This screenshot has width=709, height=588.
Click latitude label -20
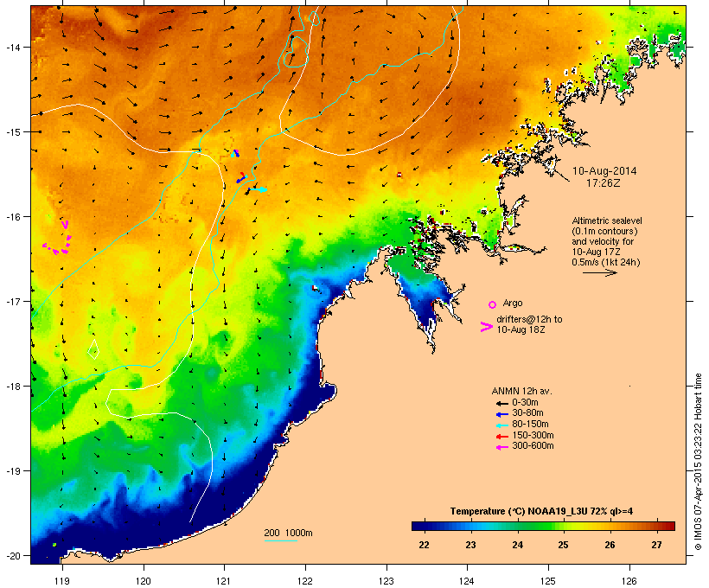[x=12, y=556]
